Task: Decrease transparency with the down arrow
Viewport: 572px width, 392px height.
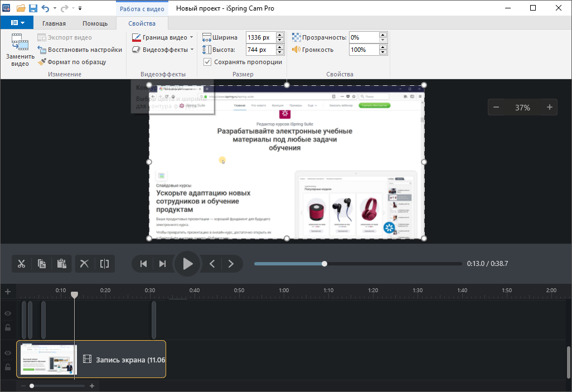Action: (x=382, y=40)
